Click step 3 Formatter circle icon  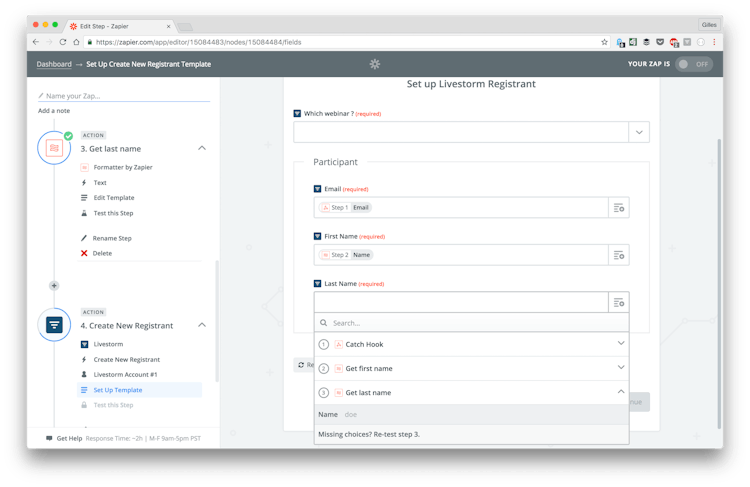coord(54,148)
